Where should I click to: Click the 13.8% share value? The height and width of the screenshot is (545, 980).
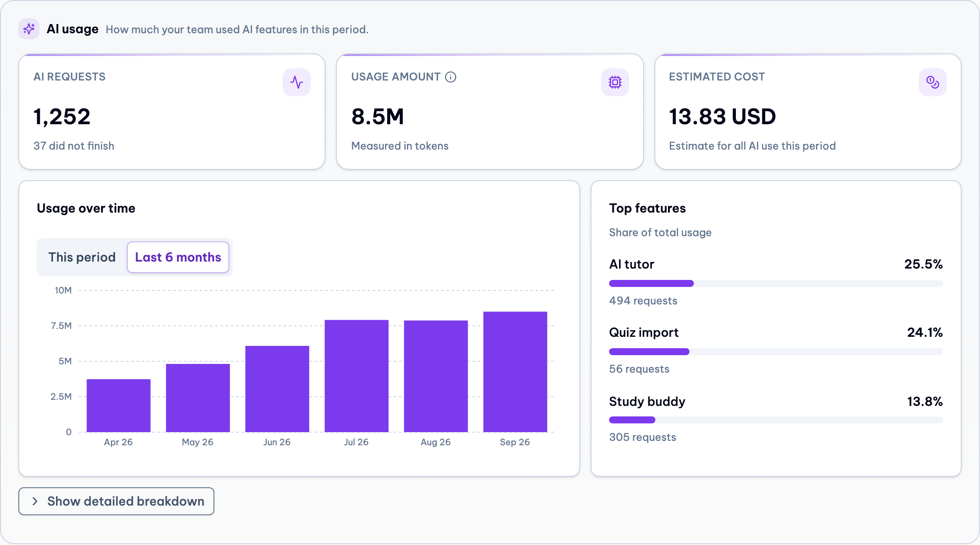(925, 402)
